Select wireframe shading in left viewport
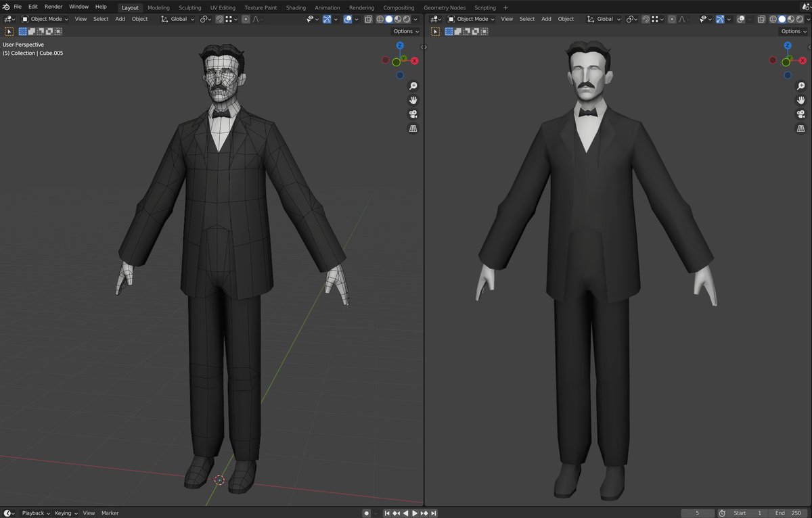 click(x=380, y=19)
